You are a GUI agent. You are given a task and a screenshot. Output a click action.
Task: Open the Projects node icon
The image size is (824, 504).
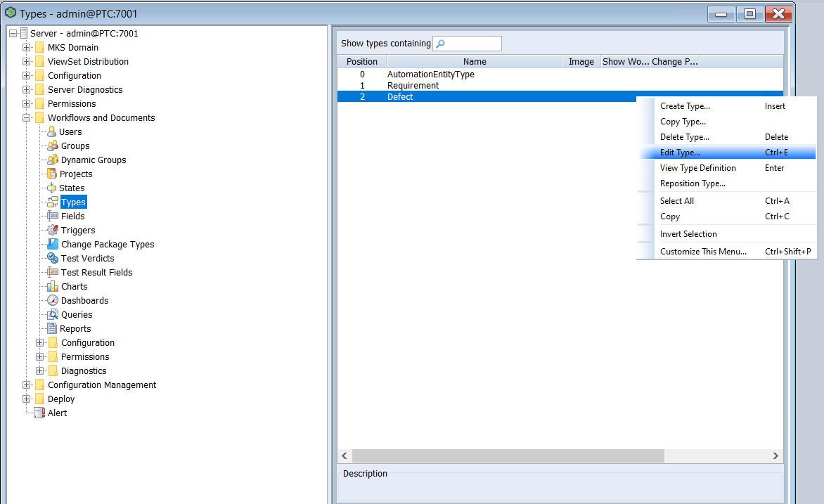[52, 174]
